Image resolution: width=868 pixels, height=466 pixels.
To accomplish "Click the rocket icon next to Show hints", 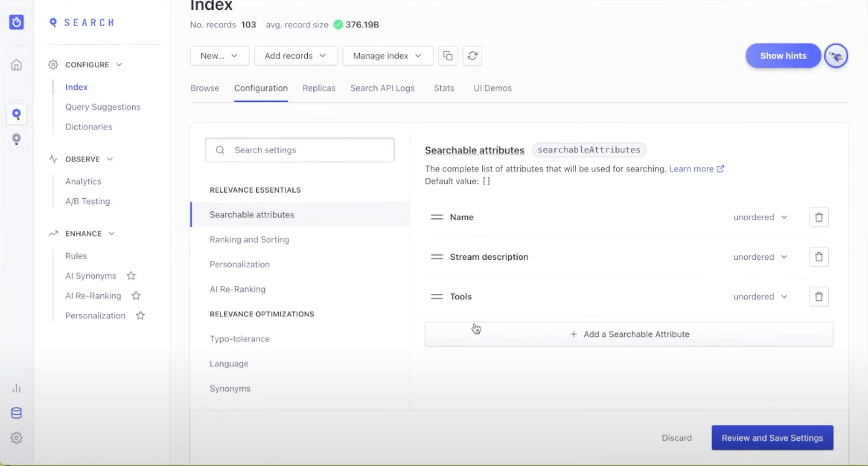I will 836,56.
